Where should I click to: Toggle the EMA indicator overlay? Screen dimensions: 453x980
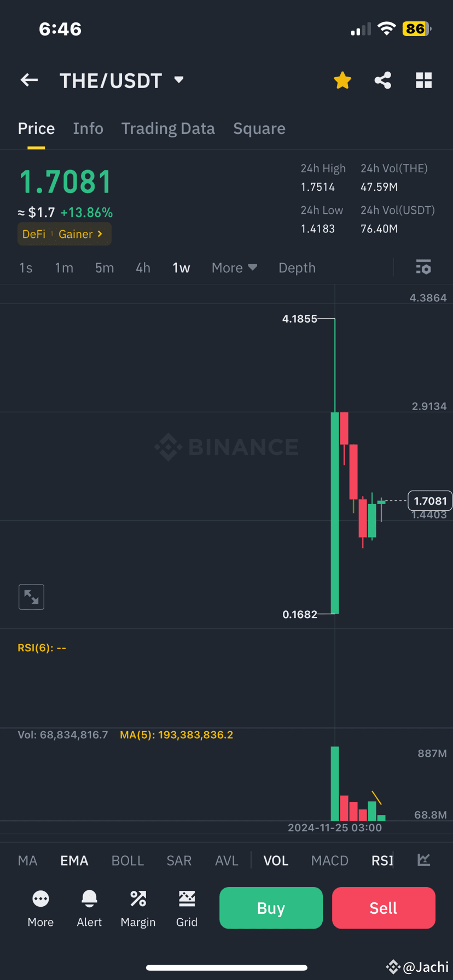pos(74,860)
